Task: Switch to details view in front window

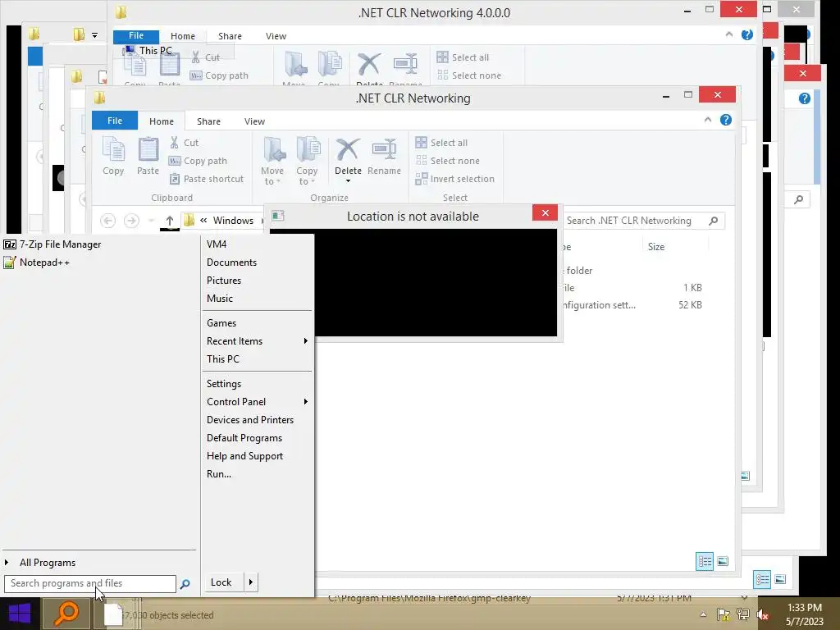Action: coord(705,561)
